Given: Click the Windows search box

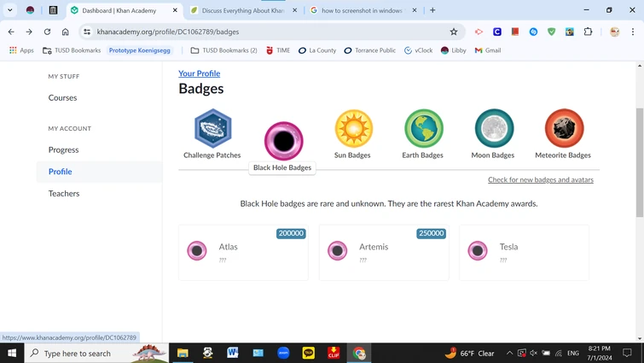Looking at the screenshot, I should (96, 353).
